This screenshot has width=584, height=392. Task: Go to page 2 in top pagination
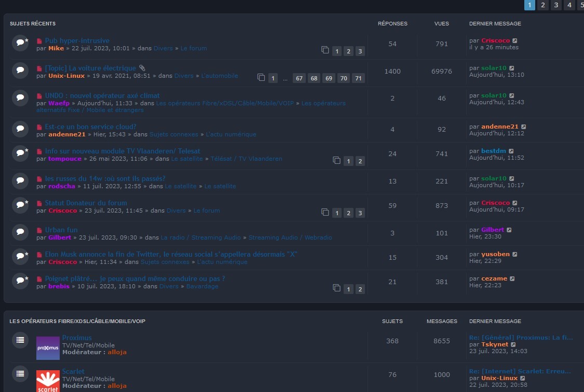542,5
